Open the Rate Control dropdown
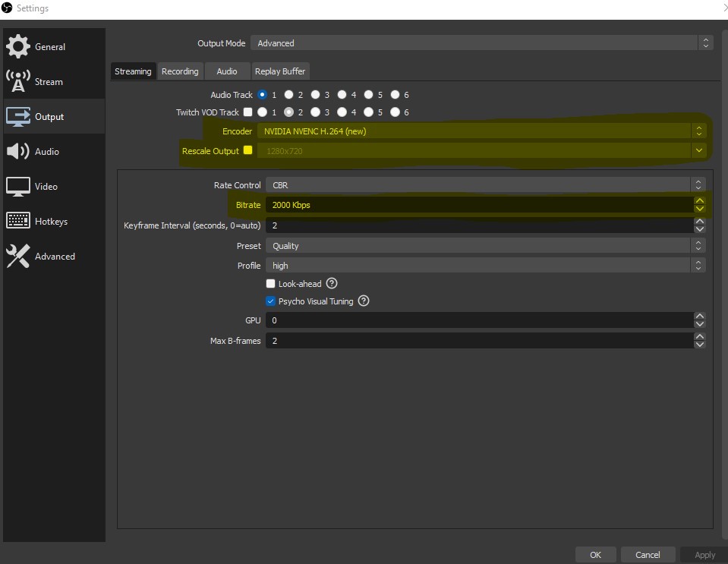The height and width of the screenshot is (564, 728). 485,184
